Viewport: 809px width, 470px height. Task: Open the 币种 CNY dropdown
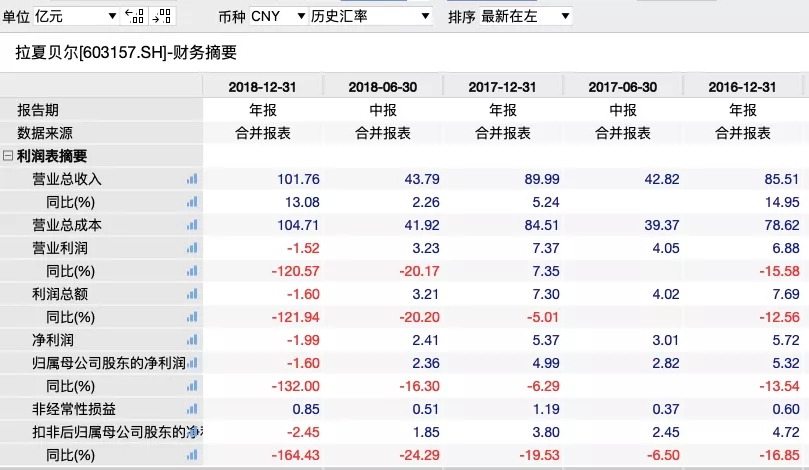278,17
